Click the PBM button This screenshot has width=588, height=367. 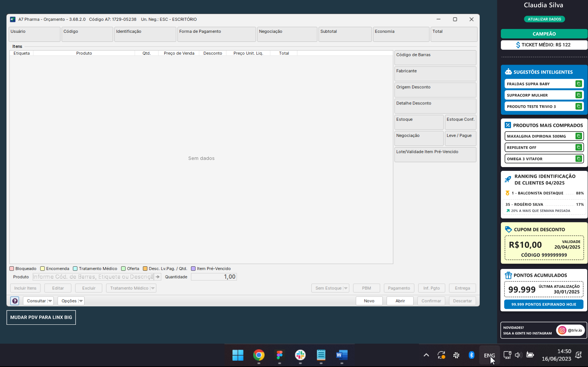366,288
